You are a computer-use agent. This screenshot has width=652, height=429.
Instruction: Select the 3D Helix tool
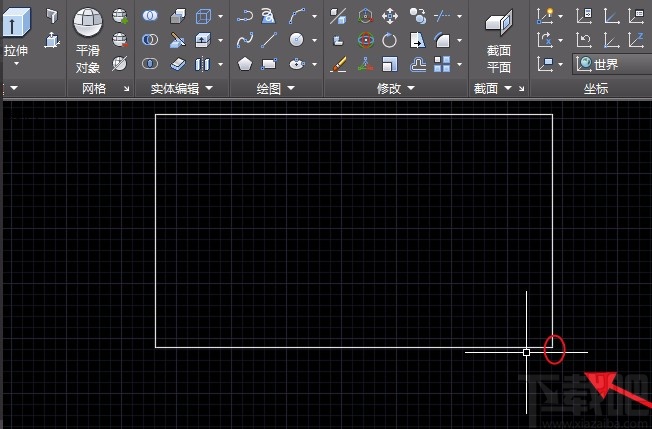coord(269,16)
